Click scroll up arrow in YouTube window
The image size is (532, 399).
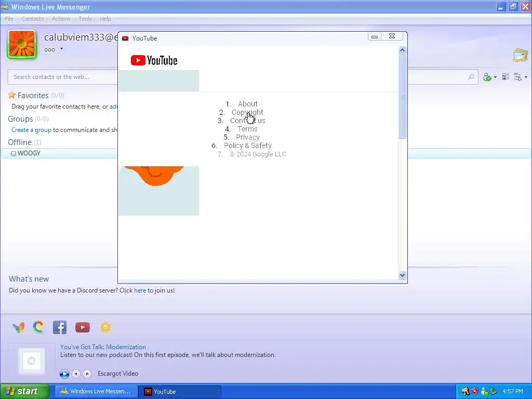pos(403,50)
